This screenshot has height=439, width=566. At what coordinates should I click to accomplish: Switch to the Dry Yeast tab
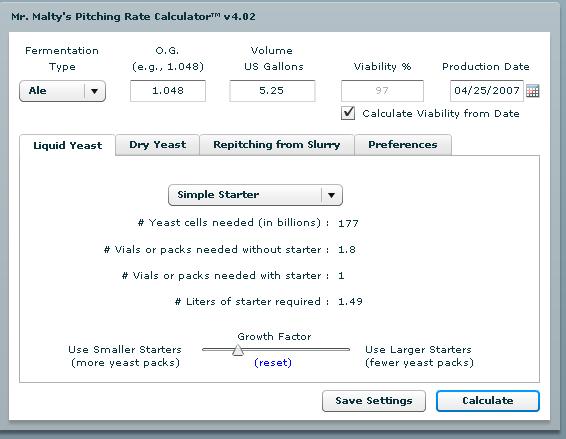(157, 145)
